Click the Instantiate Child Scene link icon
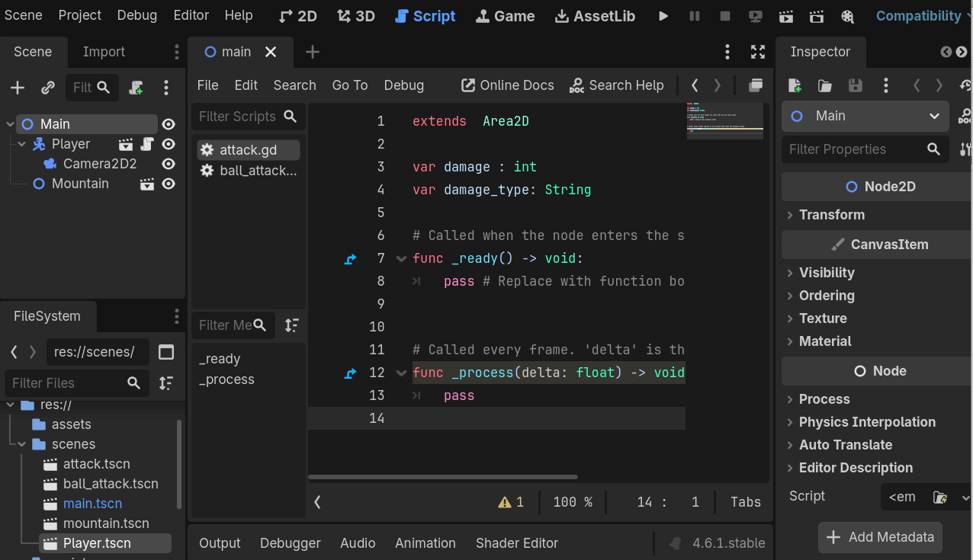This screenshot has width=973, height=560. (48, 88)
